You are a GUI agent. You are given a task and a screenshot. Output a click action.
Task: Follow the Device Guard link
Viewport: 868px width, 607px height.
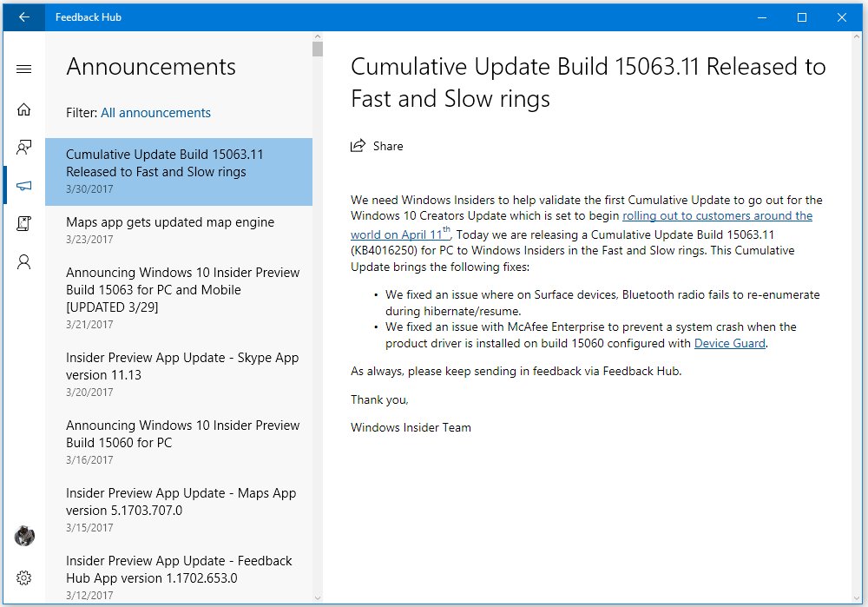click(730, 343)
